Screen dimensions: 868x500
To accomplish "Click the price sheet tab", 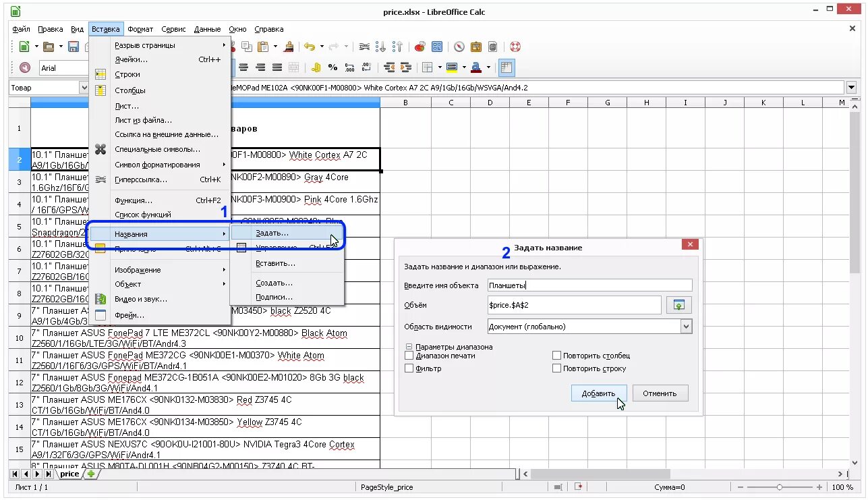I will tap(69, 474).
